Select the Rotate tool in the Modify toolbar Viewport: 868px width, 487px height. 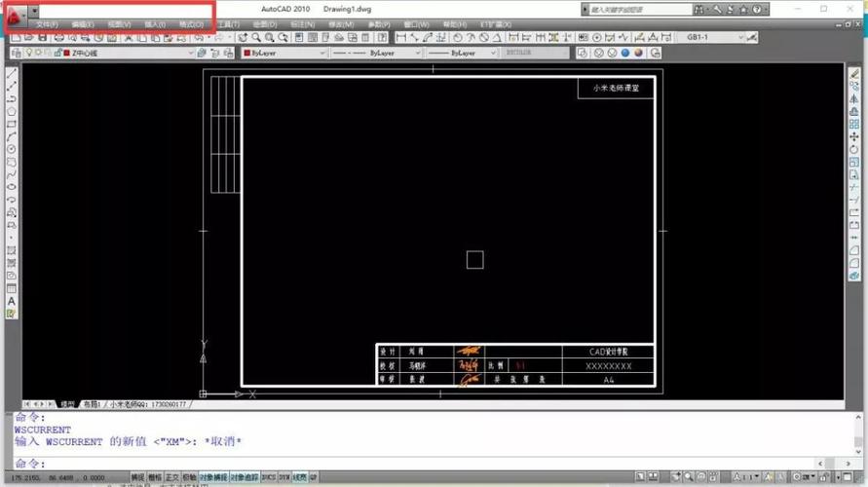pos(854,149)
